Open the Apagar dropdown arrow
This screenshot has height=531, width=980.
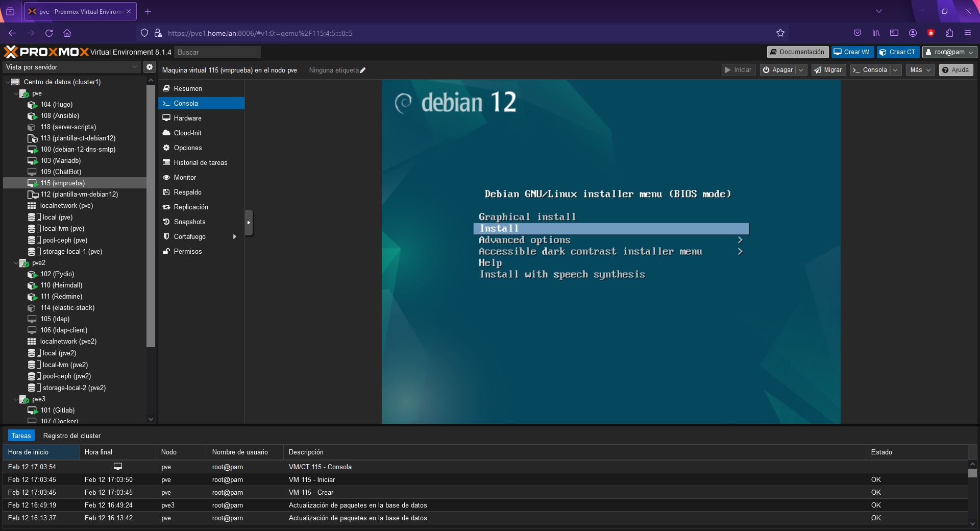coord(801,70)
